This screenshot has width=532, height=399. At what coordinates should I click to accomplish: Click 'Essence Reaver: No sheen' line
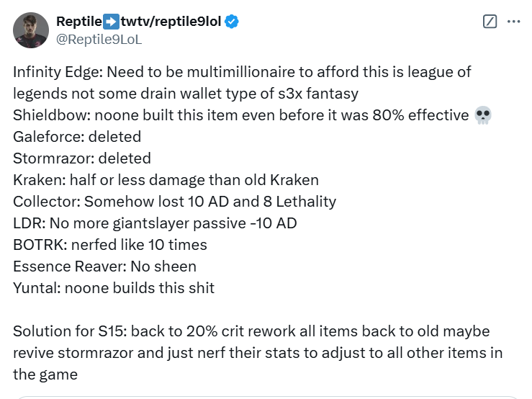pyautogui.click(x=104, y=266)
